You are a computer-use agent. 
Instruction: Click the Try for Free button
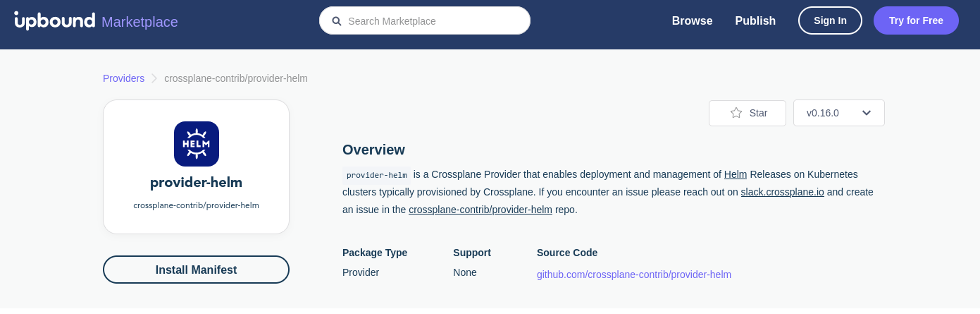[x=916, y=20]
